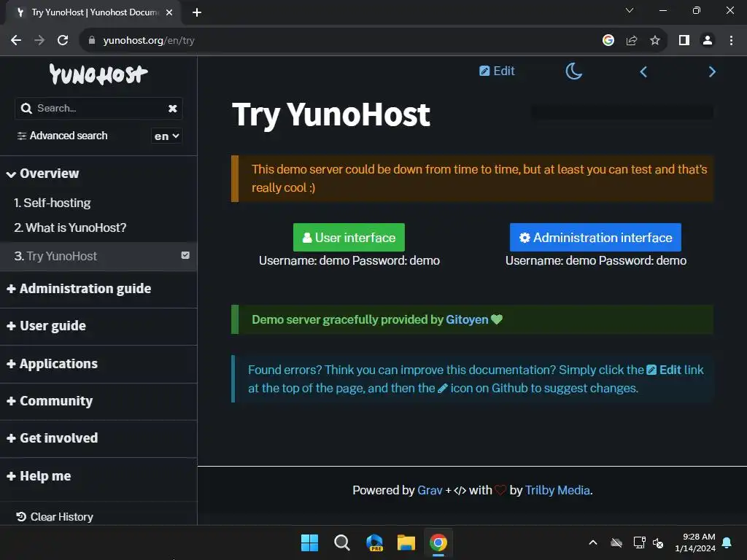Close the Try YunoHost tab
Screen dimensions: 747x560
point(169,12)
